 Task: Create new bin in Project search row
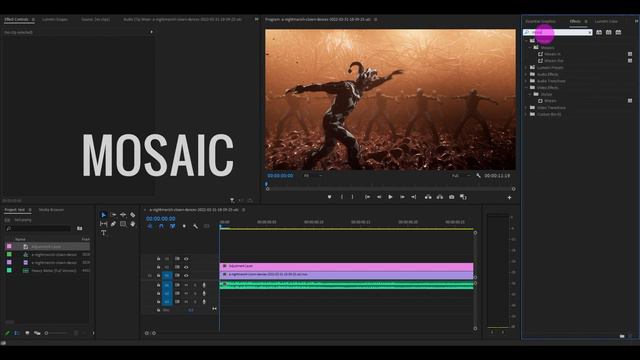click(x=80, y=228)
